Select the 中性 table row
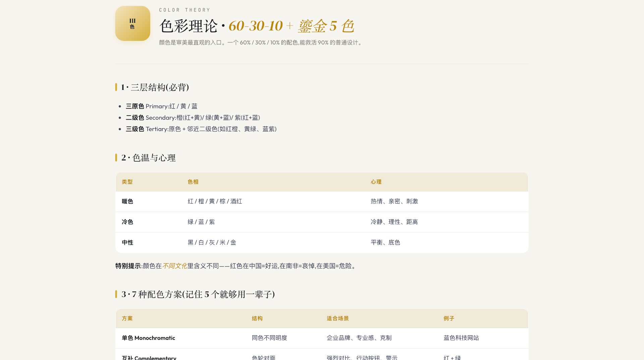This screenshot has height=360, width=644. 322,242
